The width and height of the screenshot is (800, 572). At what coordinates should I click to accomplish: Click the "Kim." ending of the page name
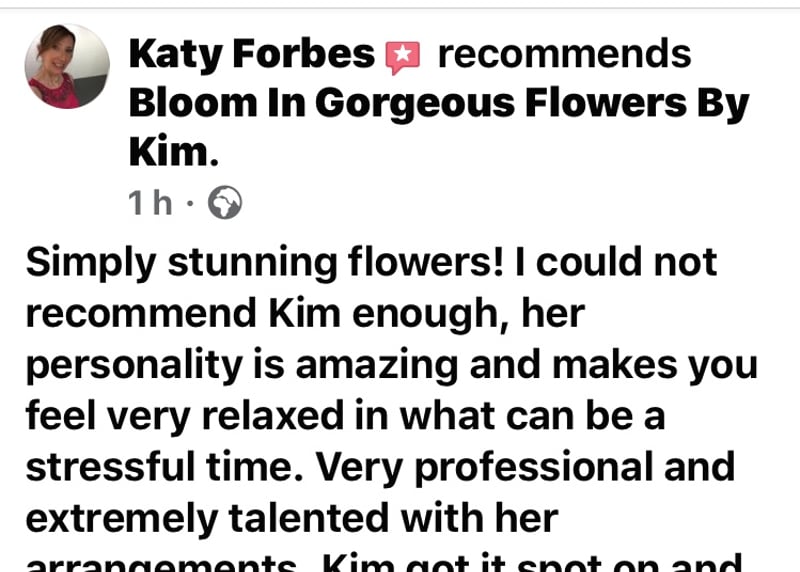coord(174,153)
